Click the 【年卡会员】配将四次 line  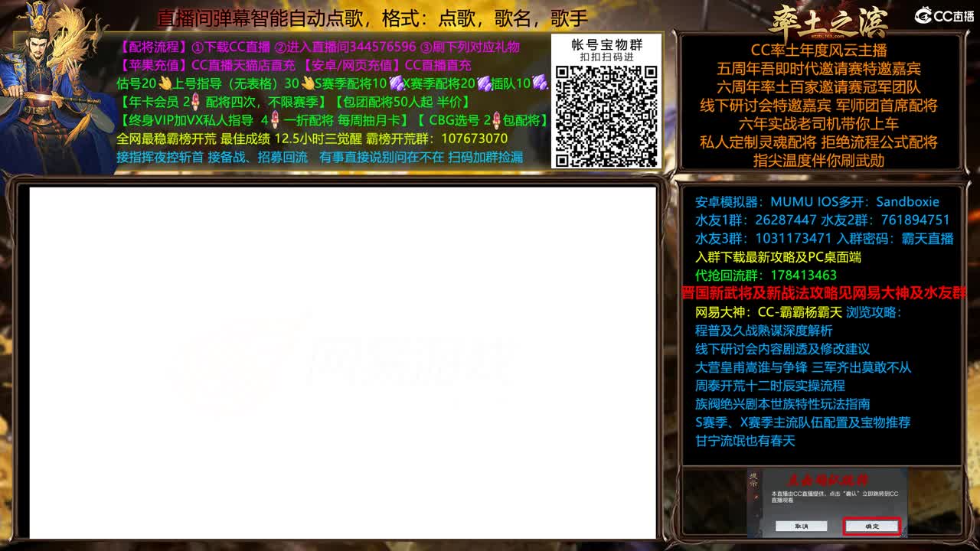click(x=293, y=102)
